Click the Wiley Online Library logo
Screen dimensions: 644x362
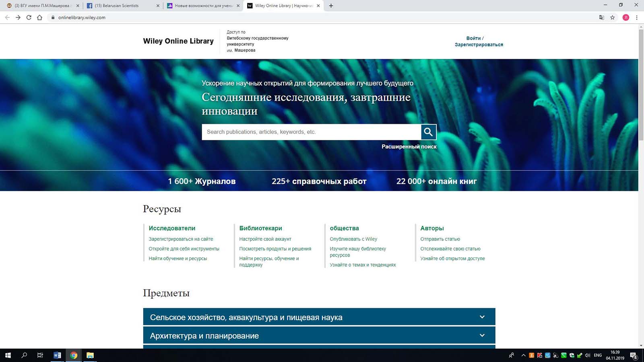coord(178,41)
